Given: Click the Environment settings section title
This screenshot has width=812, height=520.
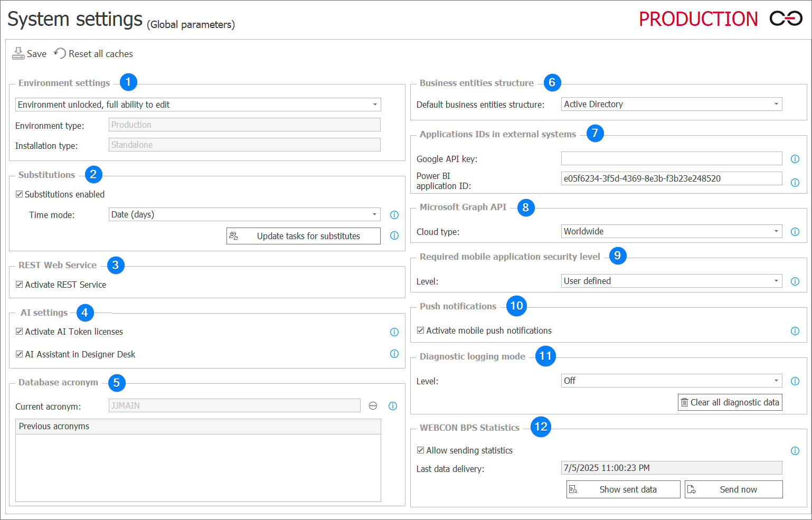Looking at the screenshot, I should click(64, 83).
